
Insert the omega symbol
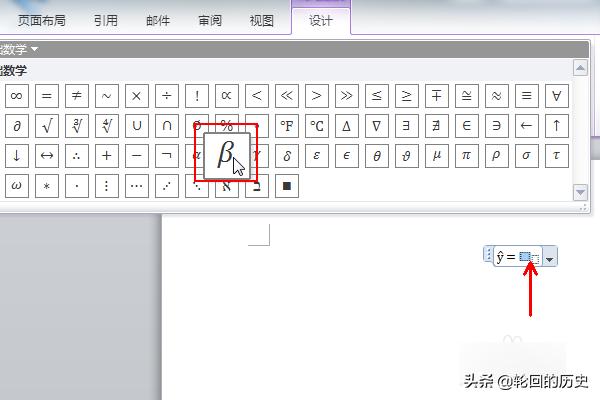(17, 186)
